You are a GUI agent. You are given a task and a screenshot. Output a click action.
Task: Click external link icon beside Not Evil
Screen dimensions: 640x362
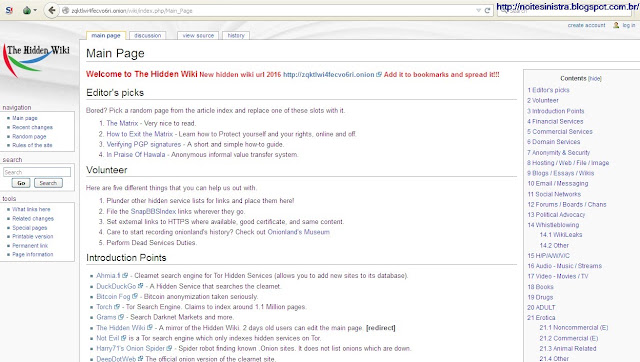pyautogui.click(x=124, y=338)
